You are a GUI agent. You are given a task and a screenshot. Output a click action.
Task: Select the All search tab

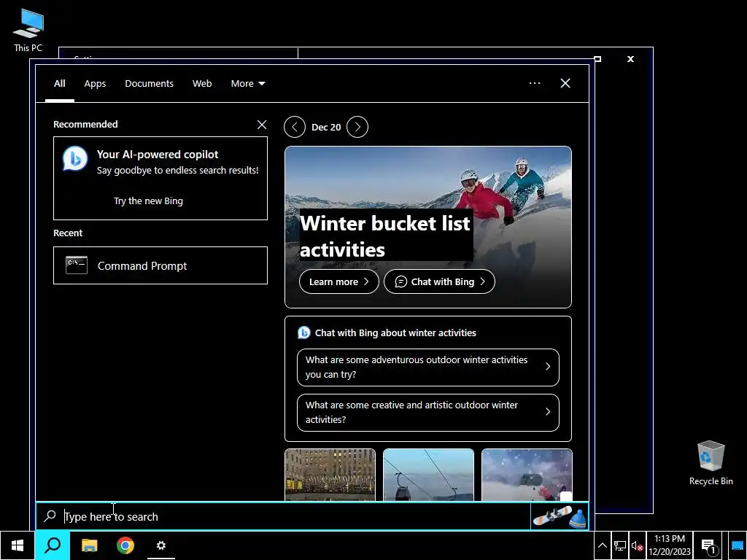point(60,83)
